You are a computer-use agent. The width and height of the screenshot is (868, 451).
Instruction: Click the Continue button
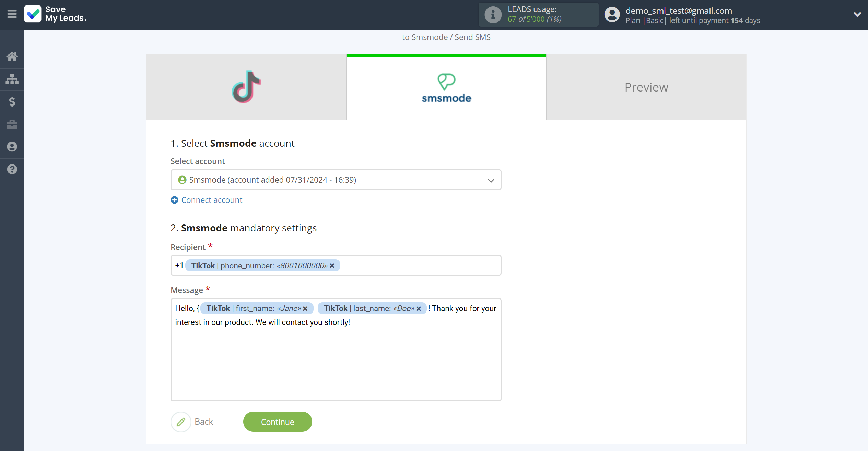point(278,422)
